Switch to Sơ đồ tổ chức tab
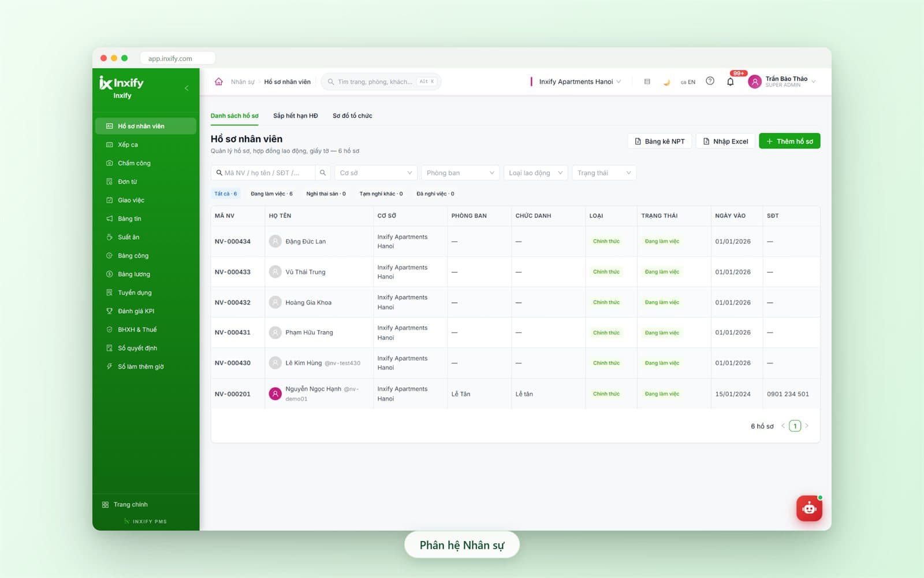924x578 pixels. coord(352,116)
